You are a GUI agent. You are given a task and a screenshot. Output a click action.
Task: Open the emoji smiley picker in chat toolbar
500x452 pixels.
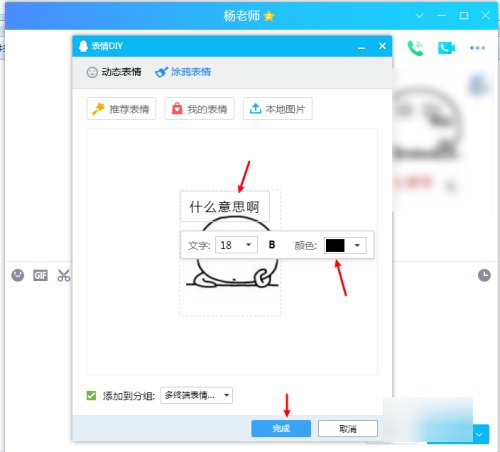pyautogui.click(x=18, y=275)
